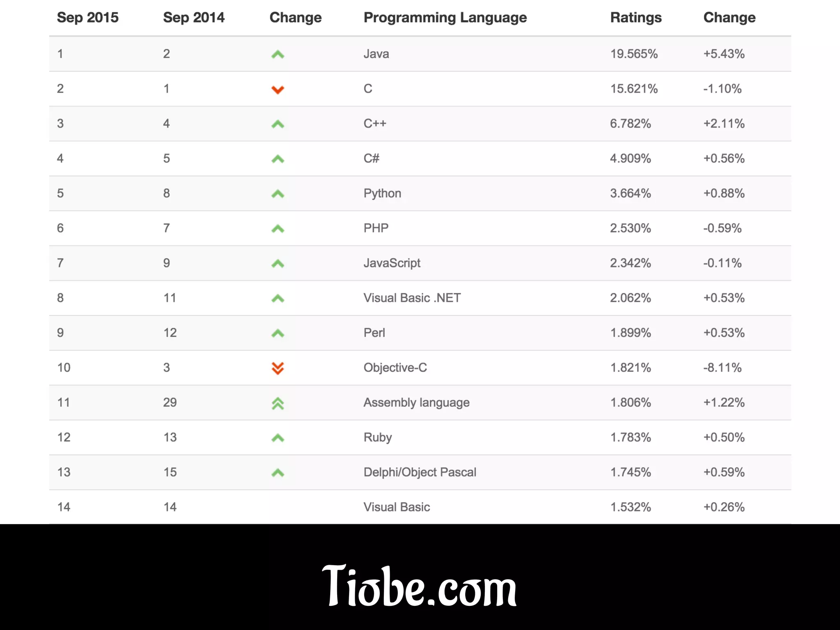This screenshot has width=840, height=630.
Task: Click the Programming Language column header
Action: click(445, 18)
